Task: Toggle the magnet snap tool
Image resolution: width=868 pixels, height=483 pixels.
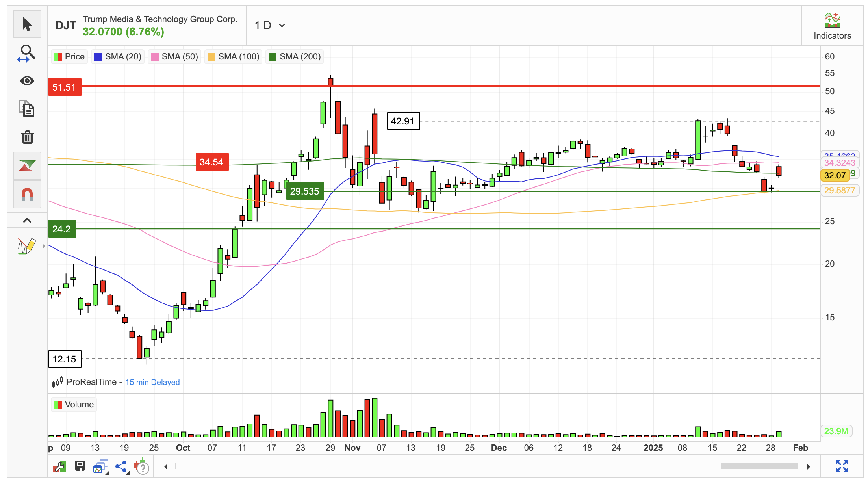Action: click(27, 194)
